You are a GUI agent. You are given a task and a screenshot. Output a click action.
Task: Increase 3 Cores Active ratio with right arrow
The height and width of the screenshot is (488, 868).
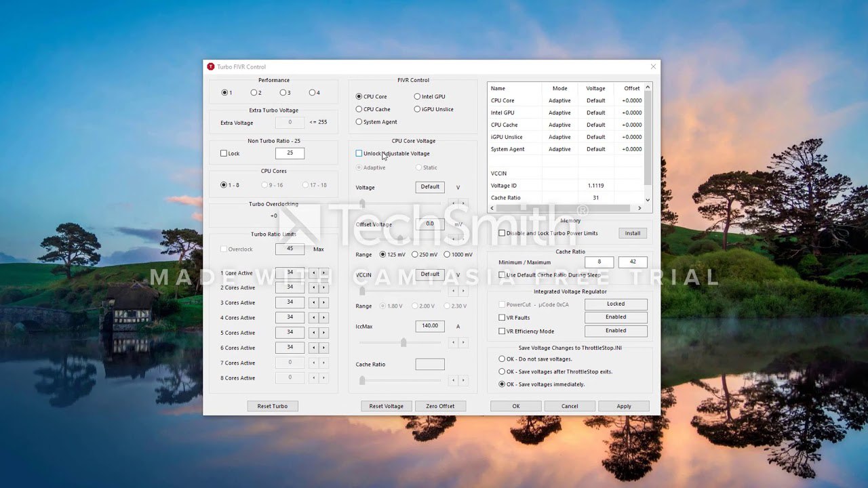(324, 303)
